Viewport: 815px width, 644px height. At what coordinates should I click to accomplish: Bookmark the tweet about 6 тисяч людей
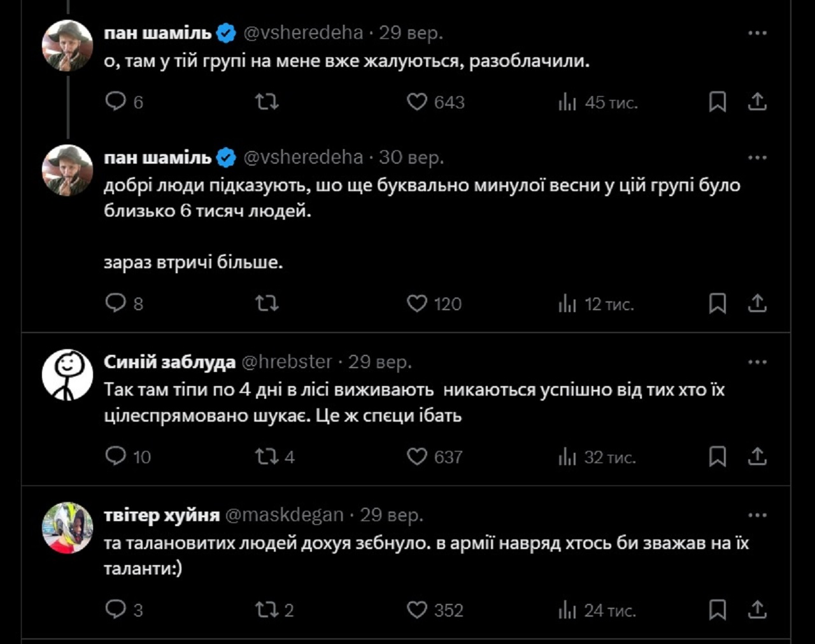tap(718, 304)
